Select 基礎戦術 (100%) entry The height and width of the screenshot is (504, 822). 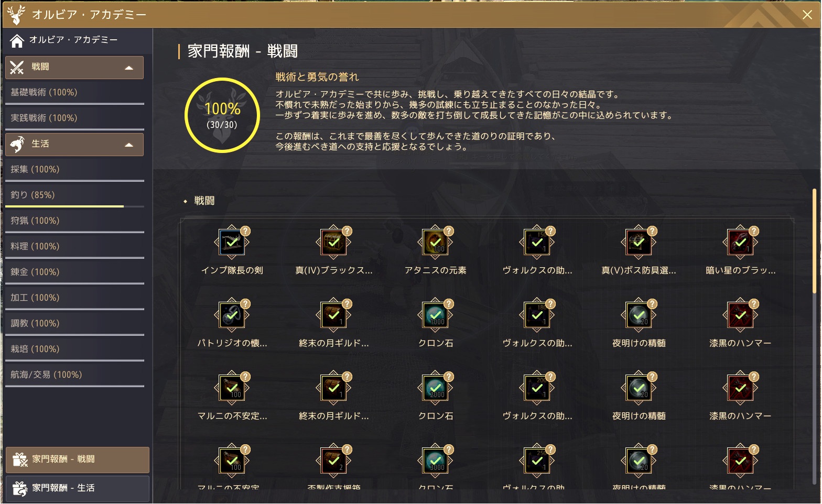(74, 93)
